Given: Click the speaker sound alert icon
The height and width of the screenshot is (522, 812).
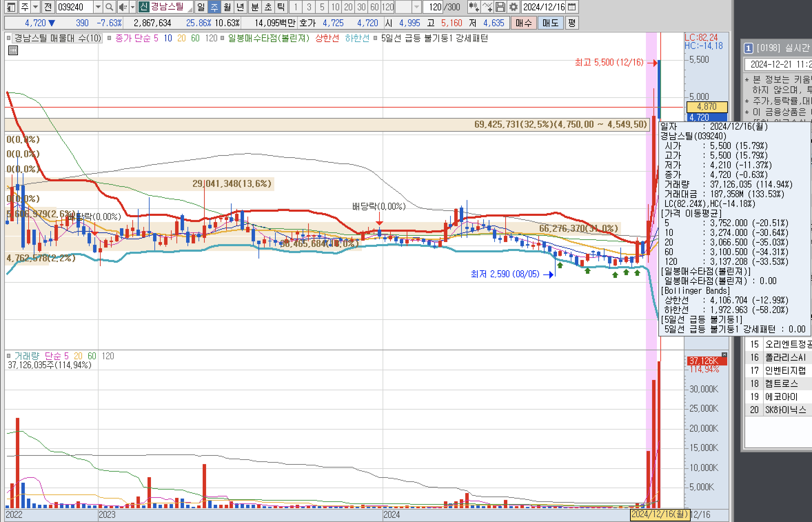Looking at the screenshot, I should [x=122, y=7].
